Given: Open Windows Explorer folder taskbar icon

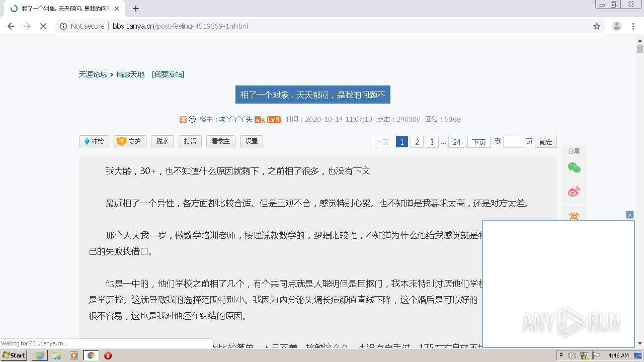Looking at the screenshot, I should click(57, 355).
